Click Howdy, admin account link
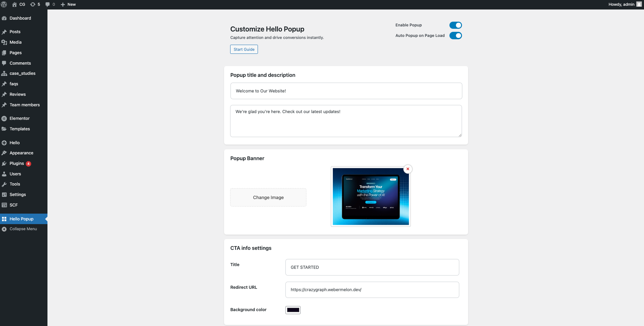This screenshot has height=326, width=644. (621, 4)
